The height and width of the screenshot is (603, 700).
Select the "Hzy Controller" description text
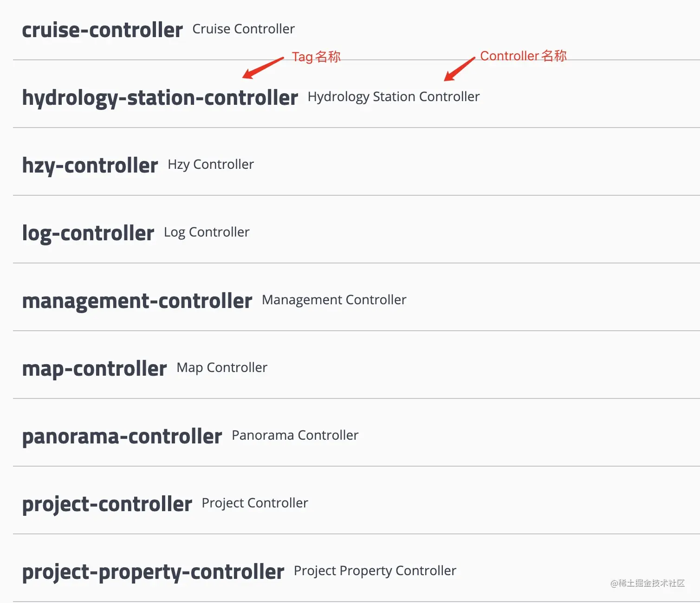(x=211, y=165)
